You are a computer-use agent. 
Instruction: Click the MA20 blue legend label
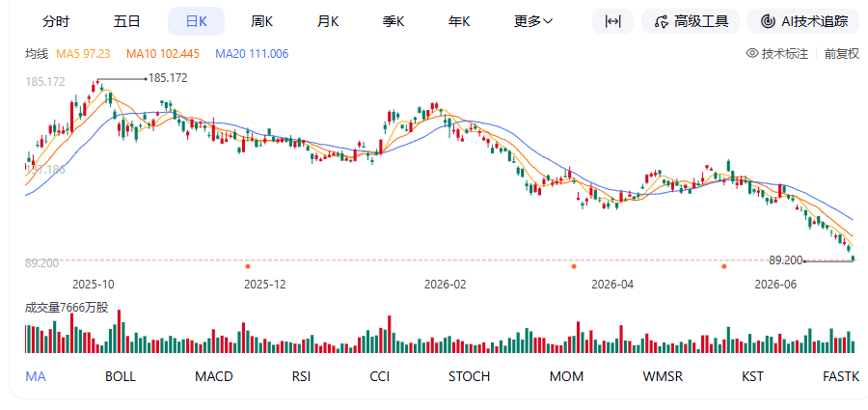click(252, 54)
